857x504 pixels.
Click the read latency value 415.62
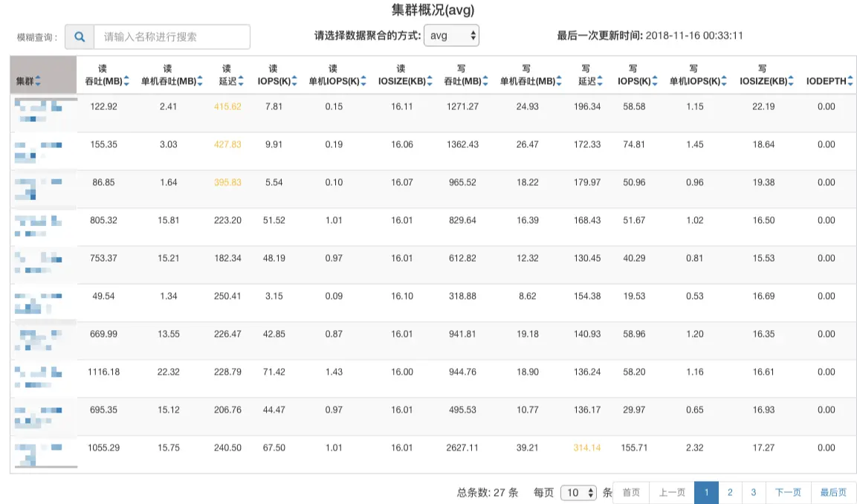[227, 106]
